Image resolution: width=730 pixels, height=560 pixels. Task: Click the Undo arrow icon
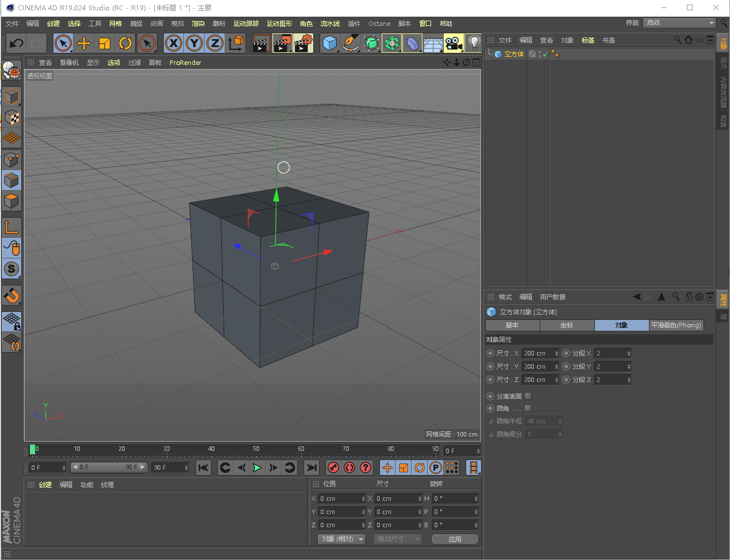(17, 43)
